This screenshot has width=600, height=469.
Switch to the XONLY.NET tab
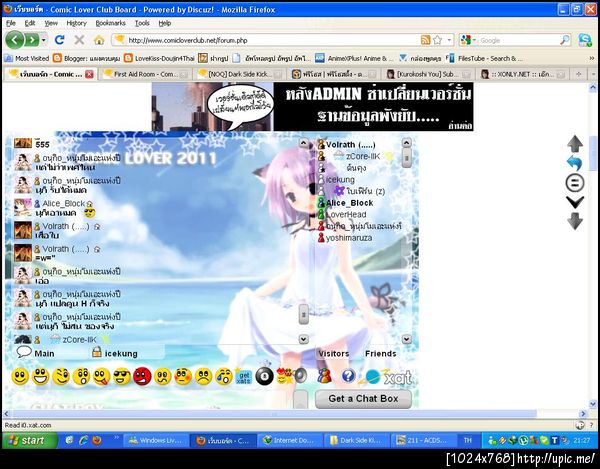[523, 74]
